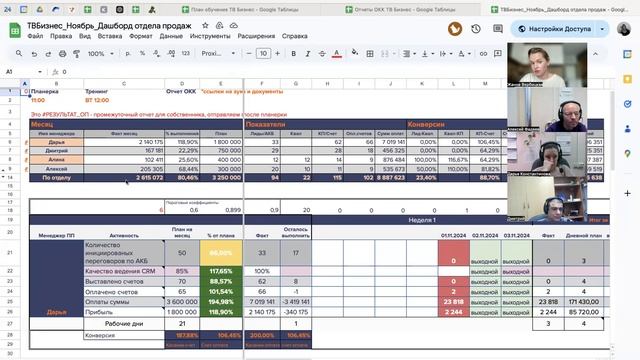Viewport: 640px width, 360px height.
Task: Open the name box dropdown beside A1
Action: pos(40,72)
